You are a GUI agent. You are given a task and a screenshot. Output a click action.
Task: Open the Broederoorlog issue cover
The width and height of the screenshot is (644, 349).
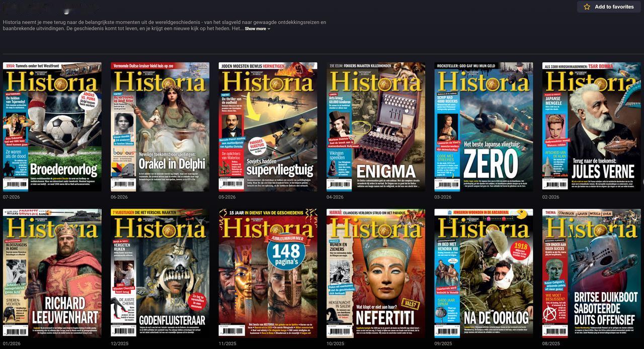pos(52,127)
